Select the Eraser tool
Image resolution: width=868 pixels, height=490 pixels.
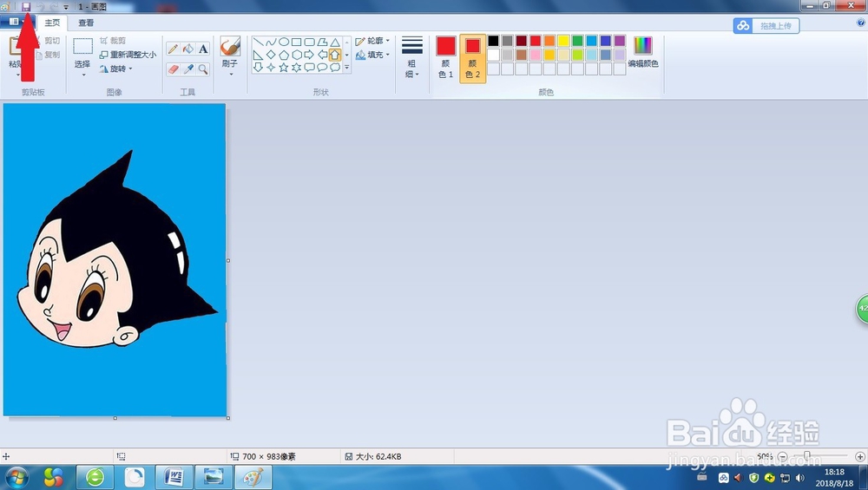click(x=173, y=69)
